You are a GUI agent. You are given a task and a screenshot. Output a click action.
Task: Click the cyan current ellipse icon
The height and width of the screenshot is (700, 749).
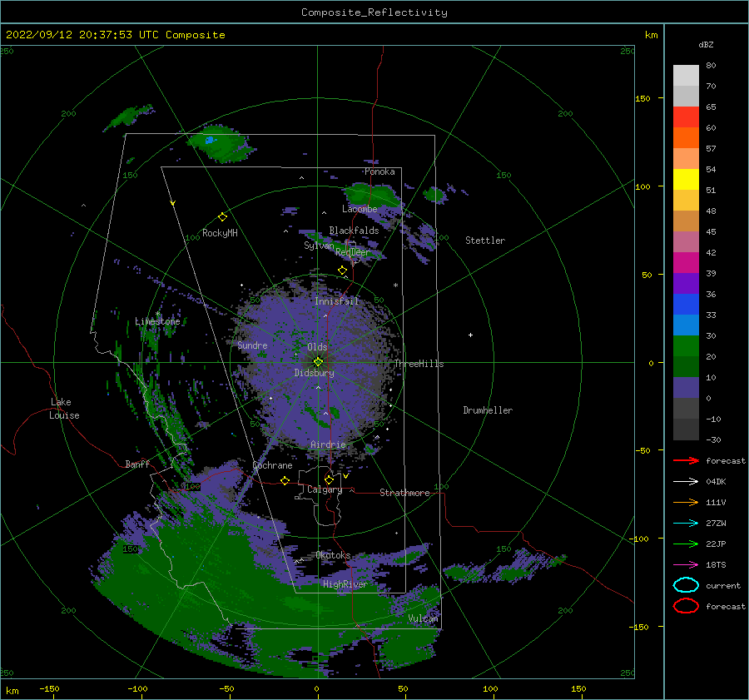click(x=686, y=585)
